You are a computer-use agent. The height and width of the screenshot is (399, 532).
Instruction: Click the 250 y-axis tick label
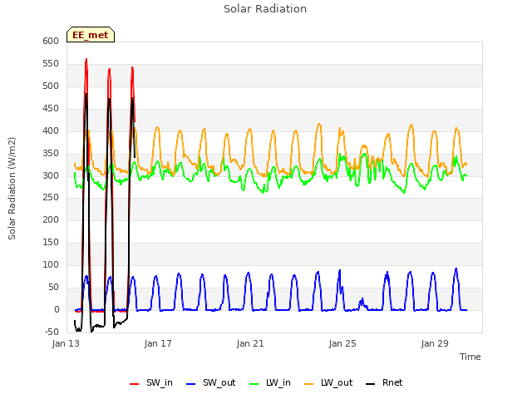(51, 198)
